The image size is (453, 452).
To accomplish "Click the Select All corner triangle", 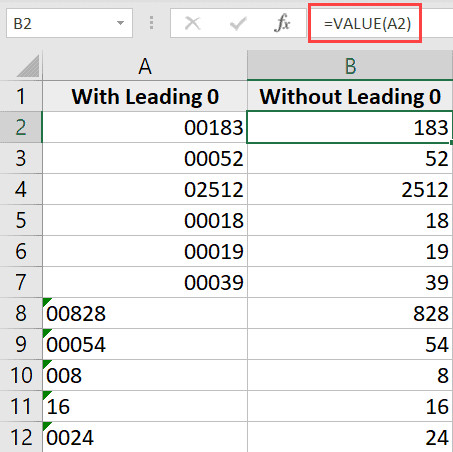I will click(x=29, y=66).
